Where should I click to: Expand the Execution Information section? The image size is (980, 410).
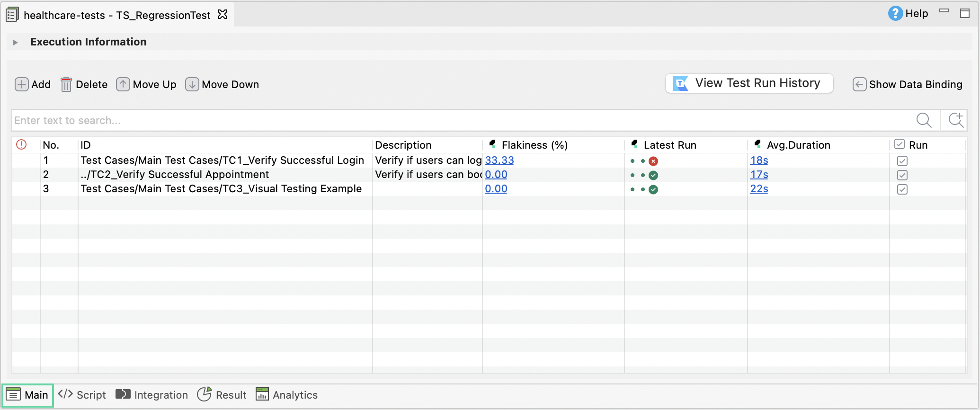[x=15, y=42]
